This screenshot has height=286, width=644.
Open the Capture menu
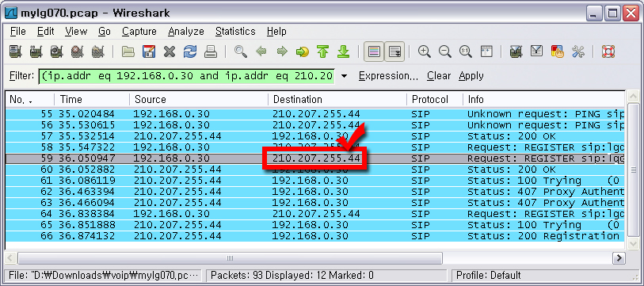tap(139, 31)
